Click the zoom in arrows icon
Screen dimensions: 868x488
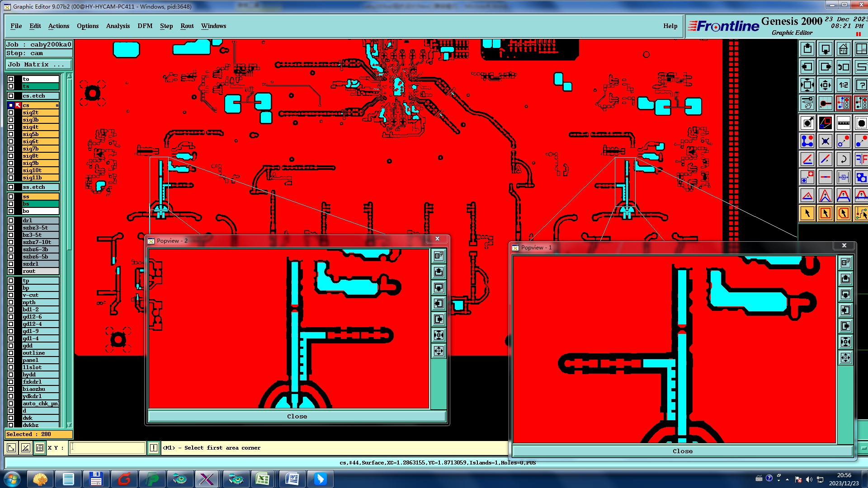807,85
